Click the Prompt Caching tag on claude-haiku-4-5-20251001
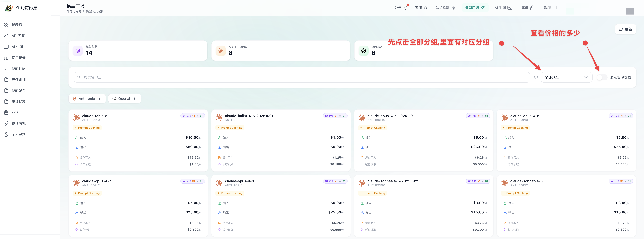 [x=230, y=128]
